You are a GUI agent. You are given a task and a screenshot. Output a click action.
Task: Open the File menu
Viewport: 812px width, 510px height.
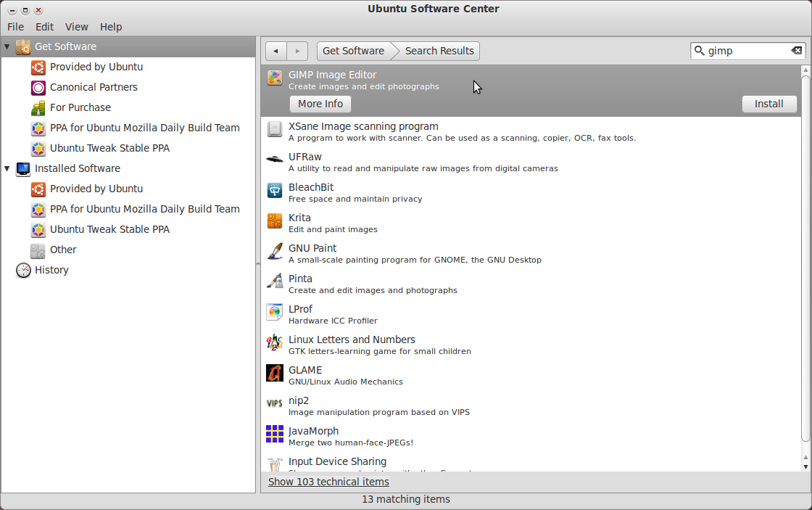pyautogui.click(x=15, y=27)
